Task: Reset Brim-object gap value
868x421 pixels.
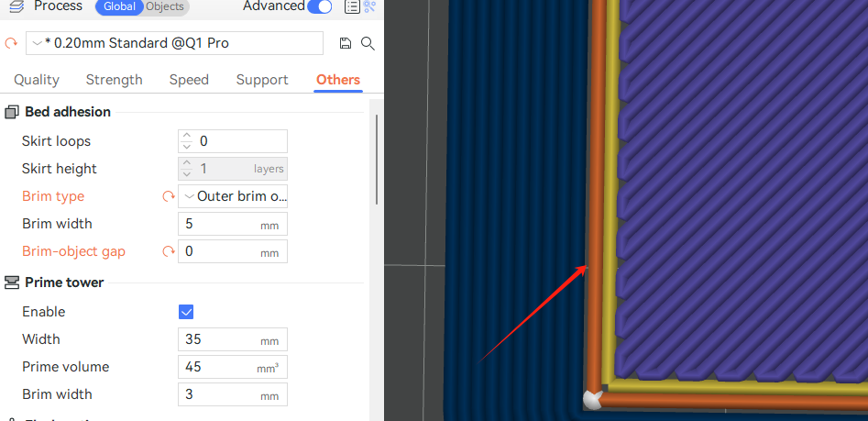Action: click(168, 251)
